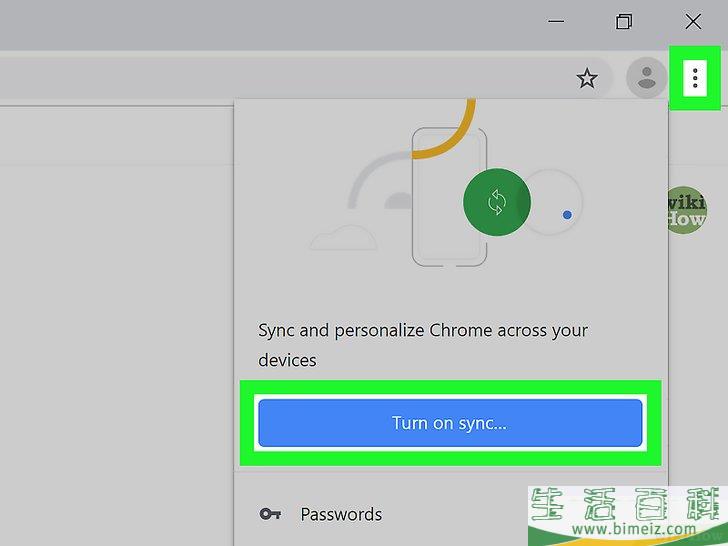The height and width of the screenshot is (546, 728).
Task: Click the profile avatar icon
Action: [x=646, y=78]
